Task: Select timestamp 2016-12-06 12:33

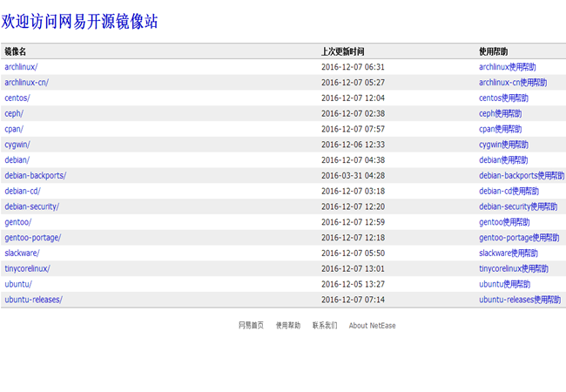Action: pyautogui.click(x=353, y=145)
